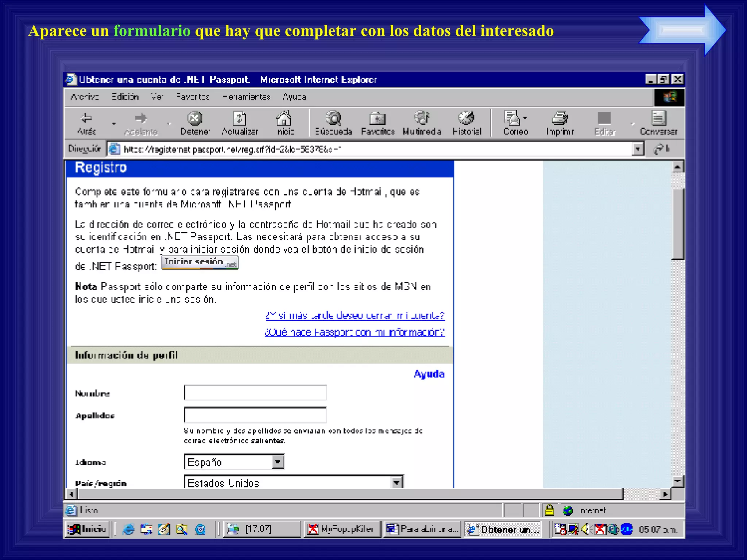Viewport: 747px width, 560px height.
Task: Open the Herramientas menu
Action: pos(246,97)
